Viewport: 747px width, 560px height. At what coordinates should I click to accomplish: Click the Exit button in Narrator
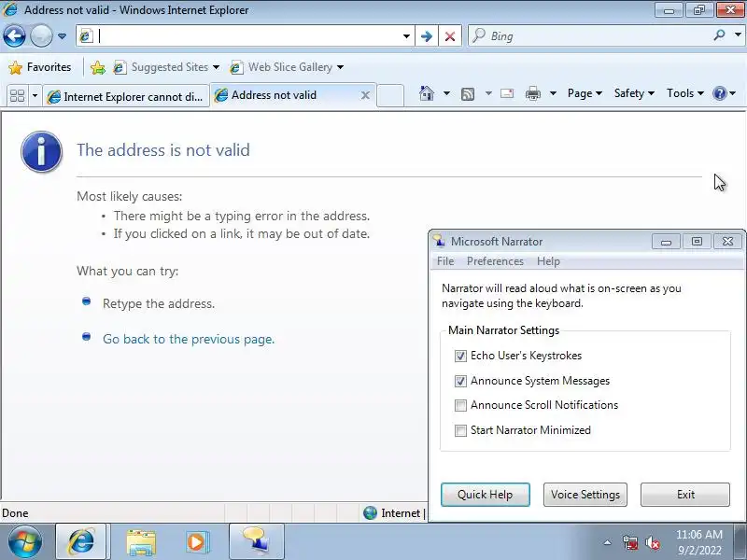pos(685,495)
